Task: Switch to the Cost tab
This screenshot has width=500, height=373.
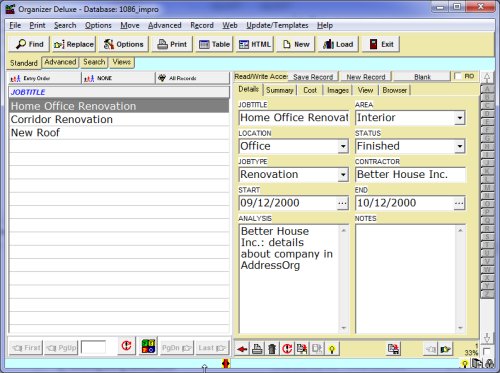Action: click(310, 90)
